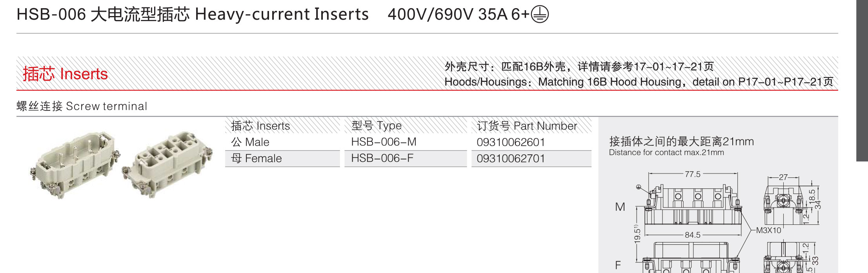The height and width of the screenshot is (273, 868).
Task: Click the red Inserts section heading
Action: pos(65,74)
